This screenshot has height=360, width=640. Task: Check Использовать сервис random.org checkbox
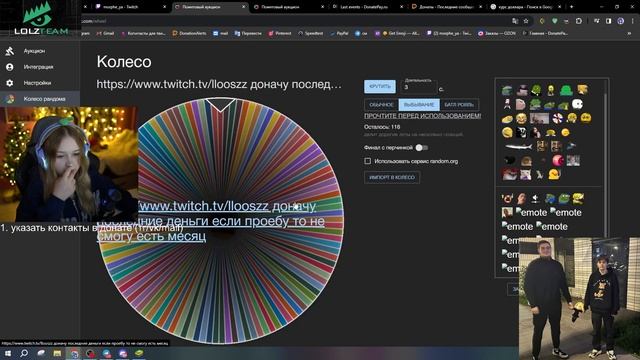368,161
